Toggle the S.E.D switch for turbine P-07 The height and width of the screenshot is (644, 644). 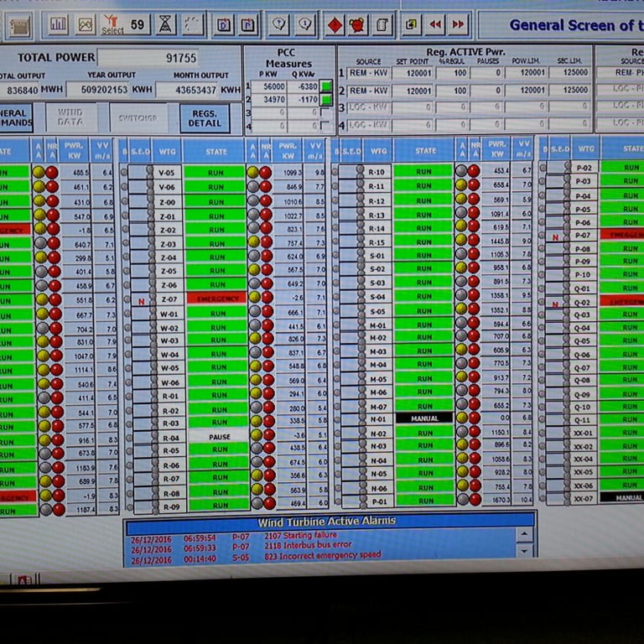558,236
